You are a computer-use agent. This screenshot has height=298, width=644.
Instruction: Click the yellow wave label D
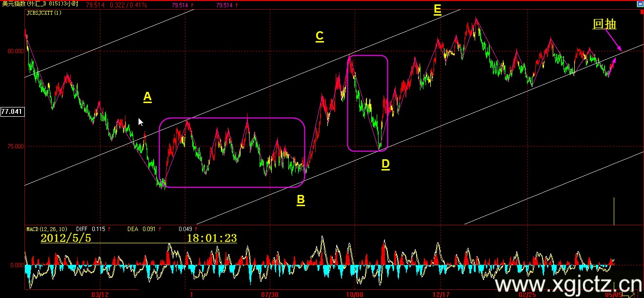(385, 165)
